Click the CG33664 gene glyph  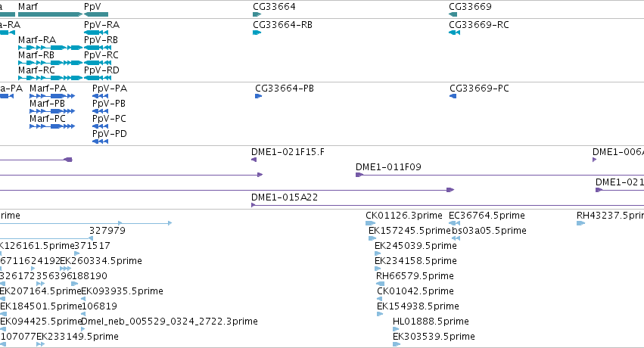click(257, 14)
